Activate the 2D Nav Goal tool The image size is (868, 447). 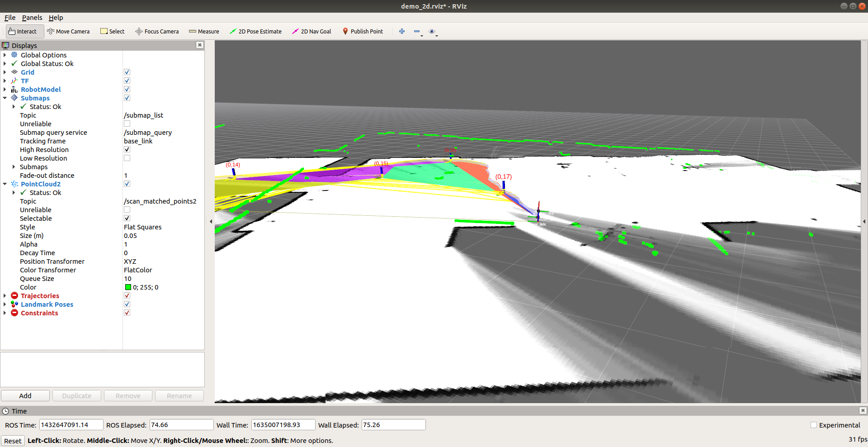pyautogui.click(x=311, y=31)
